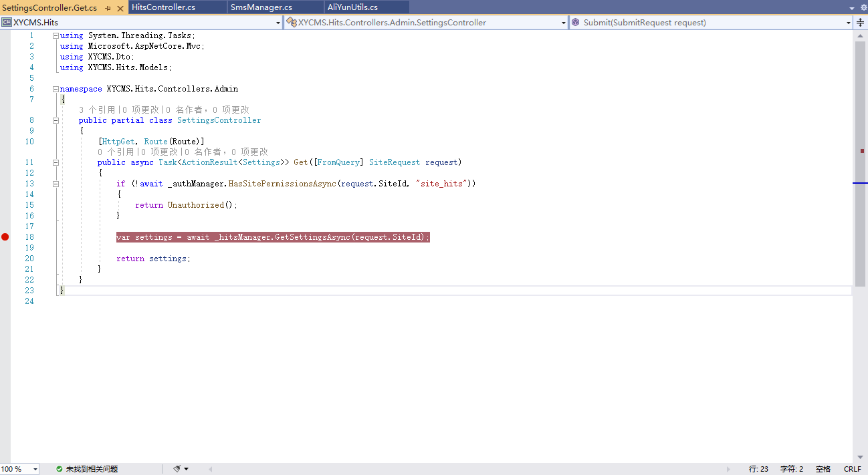Expand the Submit member navigation dropdown
Screen dimensions: 868x475
848,23
